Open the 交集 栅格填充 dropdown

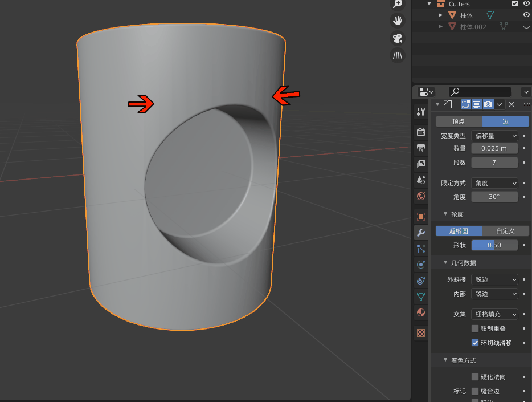(x=494, y=314)
